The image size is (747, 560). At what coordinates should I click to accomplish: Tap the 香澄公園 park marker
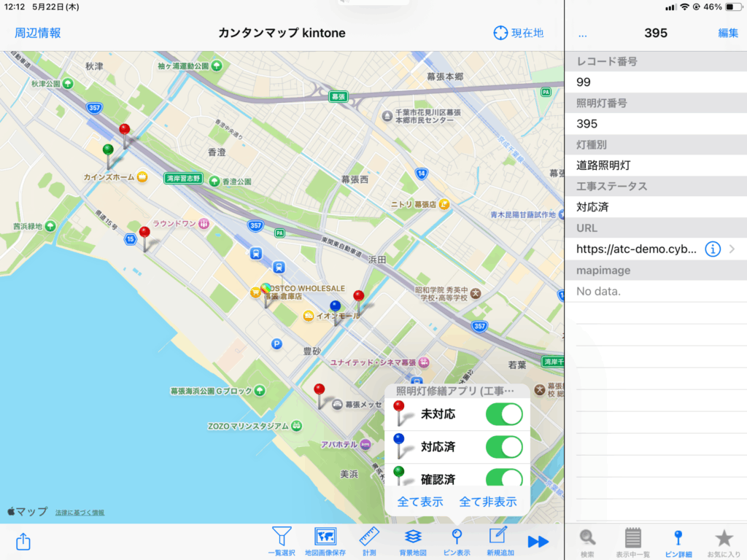click(x=214, y=181)
